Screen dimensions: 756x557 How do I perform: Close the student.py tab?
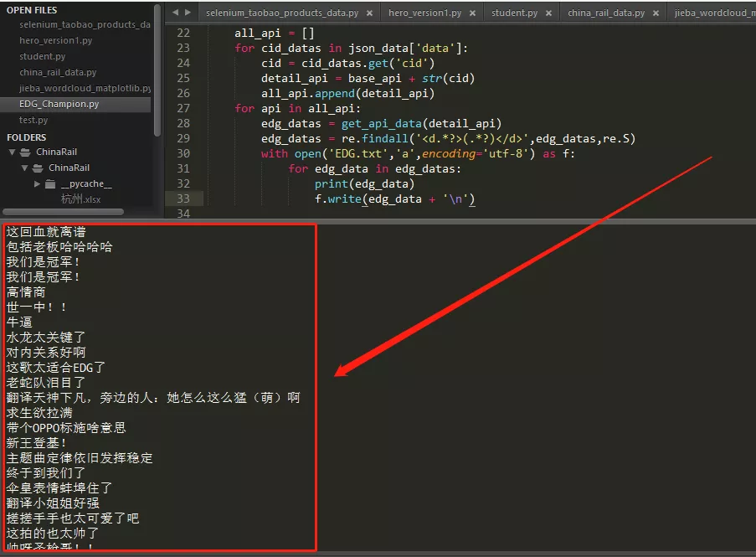point(548,13)
